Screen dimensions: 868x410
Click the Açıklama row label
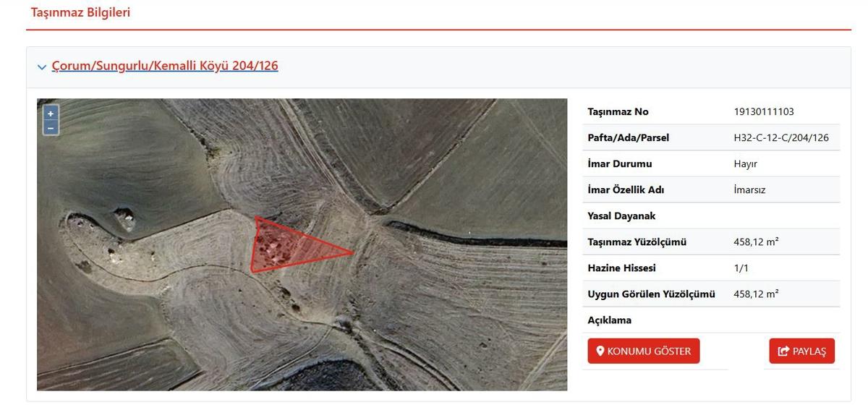(609, 320)
